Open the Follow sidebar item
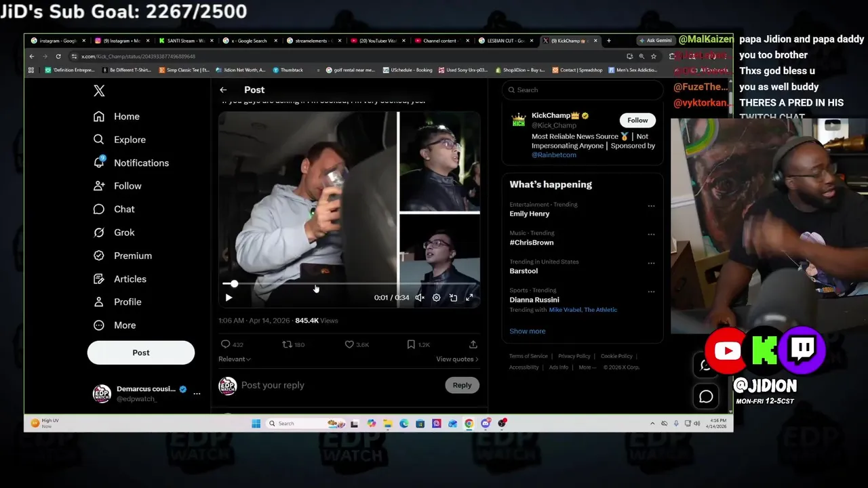868x488 pixels. coord(117,186)
